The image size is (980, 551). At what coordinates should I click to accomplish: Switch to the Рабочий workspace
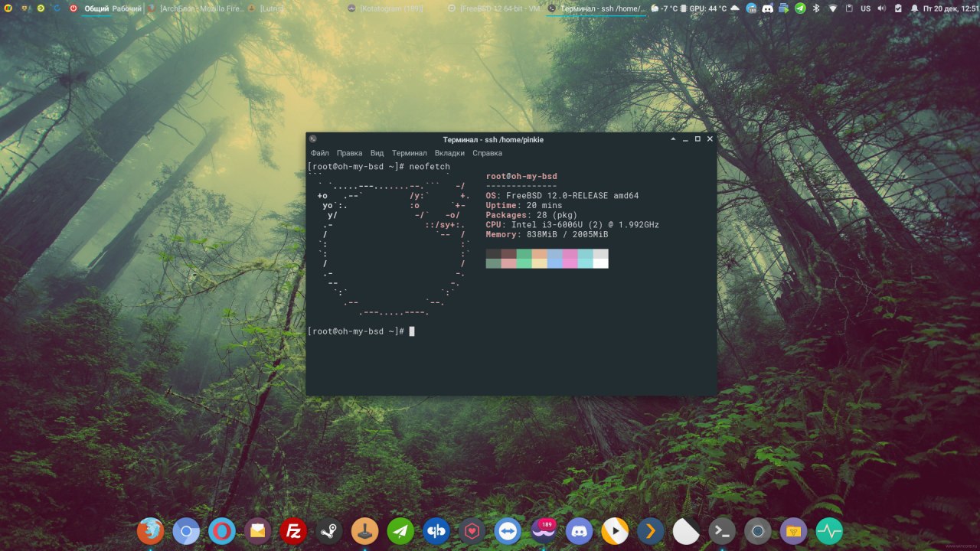(127, 8)
